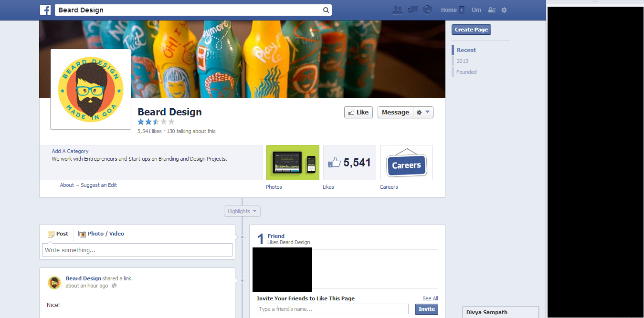The width and height of the screenshot is (644, 318).
Task: Open the Messages icon in the top bar
Action: coord(412,9)
